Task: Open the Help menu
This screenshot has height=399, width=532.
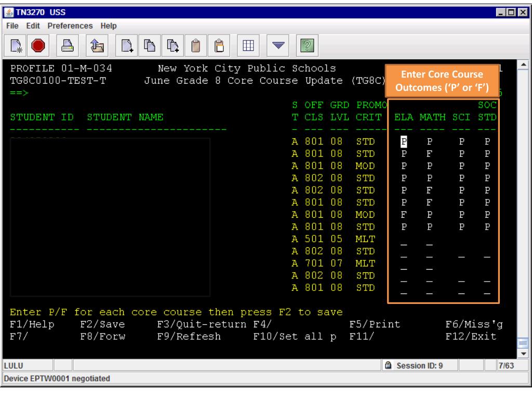Action: click(x=109, y=26)
